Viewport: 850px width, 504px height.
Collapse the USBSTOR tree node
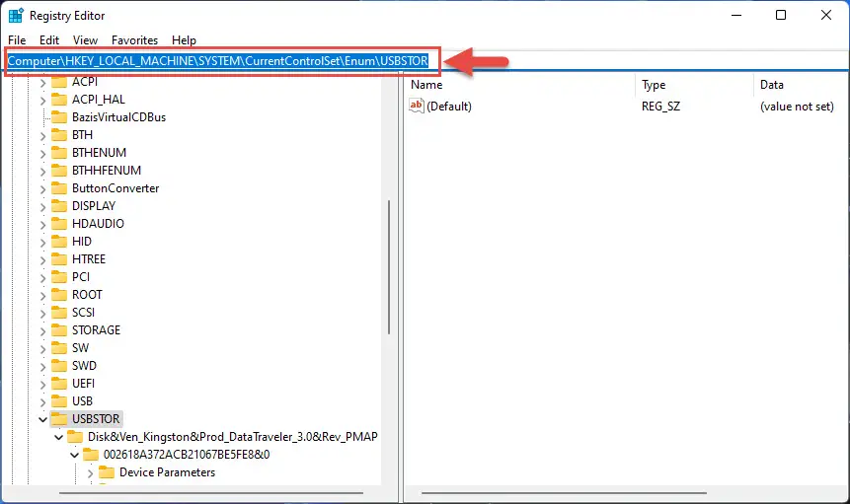42,419
